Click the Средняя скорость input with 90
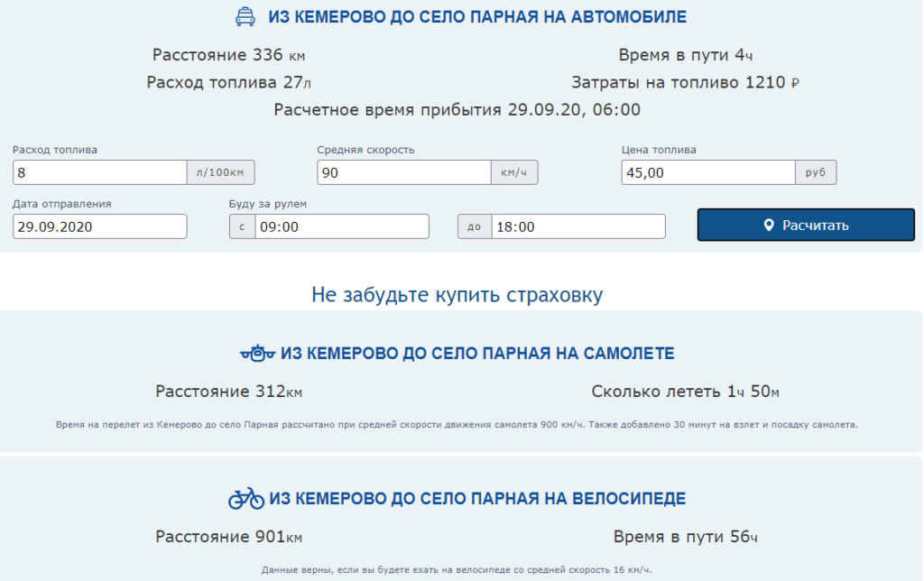The height and width of the screenshot is (581, 924). 403,172
